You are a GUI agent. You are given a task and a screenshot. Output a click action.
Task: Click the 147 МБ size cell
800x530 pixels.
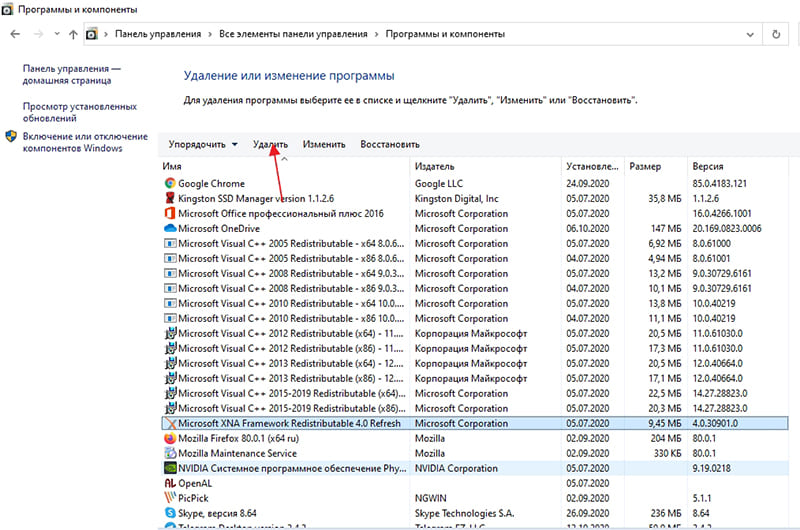click(666, 228)
